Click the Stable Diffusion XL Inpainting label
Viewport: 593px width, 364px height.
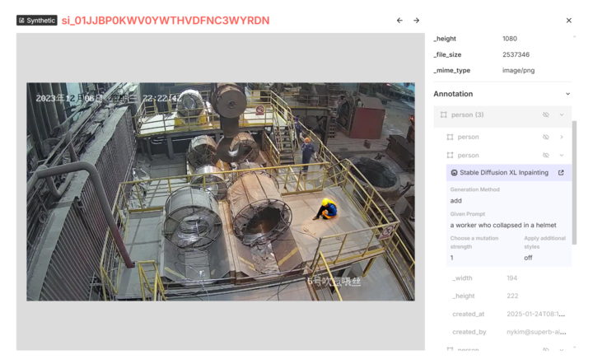[504, 172]
